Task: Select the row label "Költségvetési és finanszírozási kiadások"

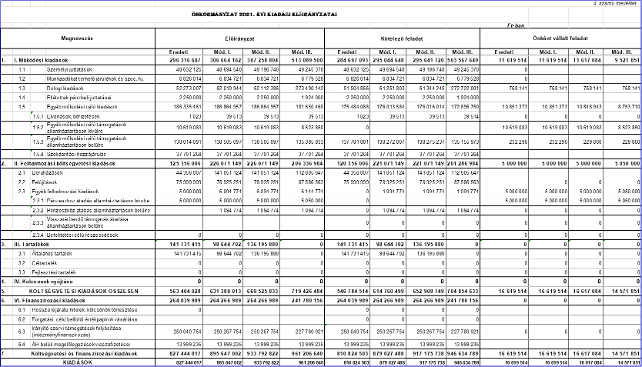Action: click(x=85, y=353)
